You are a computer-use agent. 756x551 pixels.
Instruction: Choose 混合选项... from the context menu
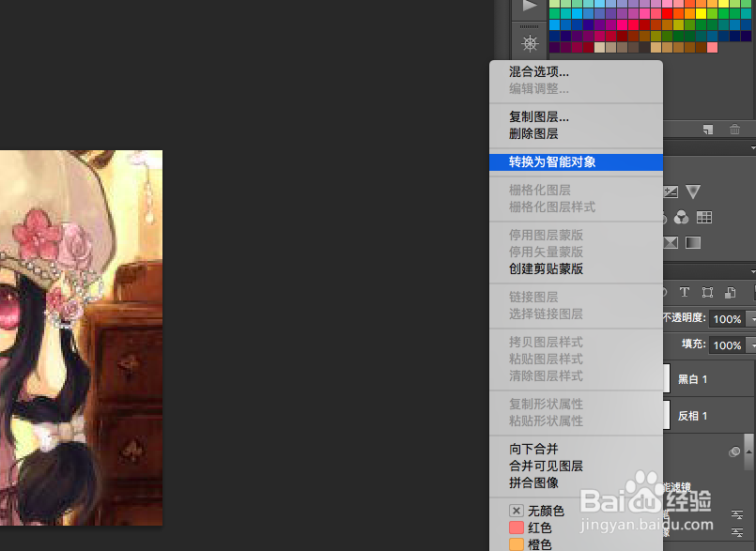pos(577,72)
